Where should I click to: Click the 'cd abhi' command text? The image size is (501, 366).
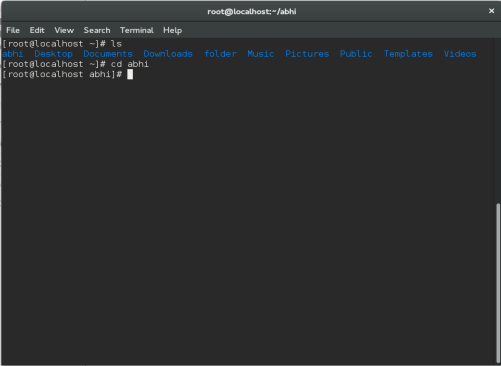coord(130,64)
